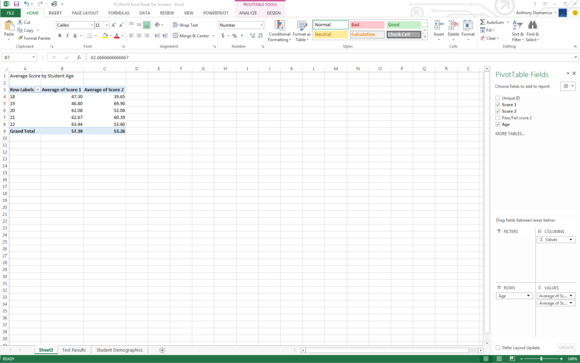Apply the percent style format
This screenshot has width=580, height=363.
click(235, 36)
